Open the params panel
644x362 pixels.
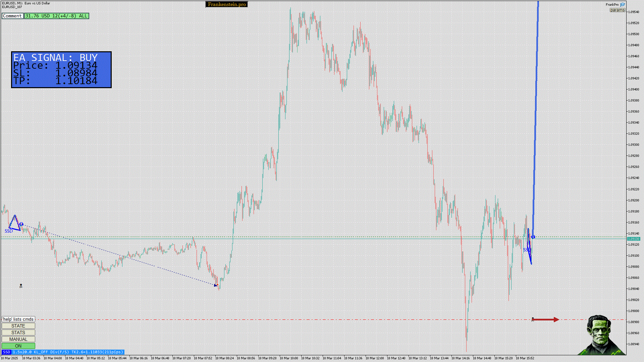(x=617, y=10)
